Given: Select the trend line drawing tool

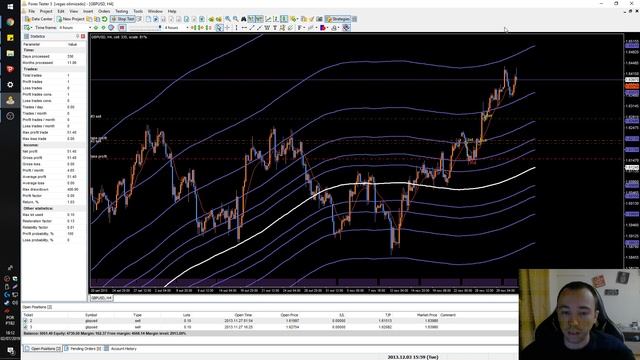Looking at the screenshot, I should click(x=252, y=28).
